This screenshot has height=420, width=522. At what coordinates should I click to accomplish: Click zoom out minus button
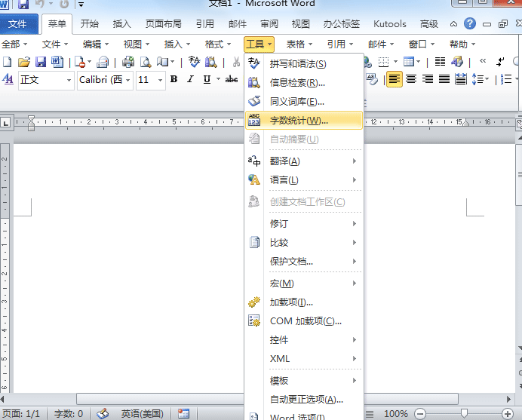[420, 414]
